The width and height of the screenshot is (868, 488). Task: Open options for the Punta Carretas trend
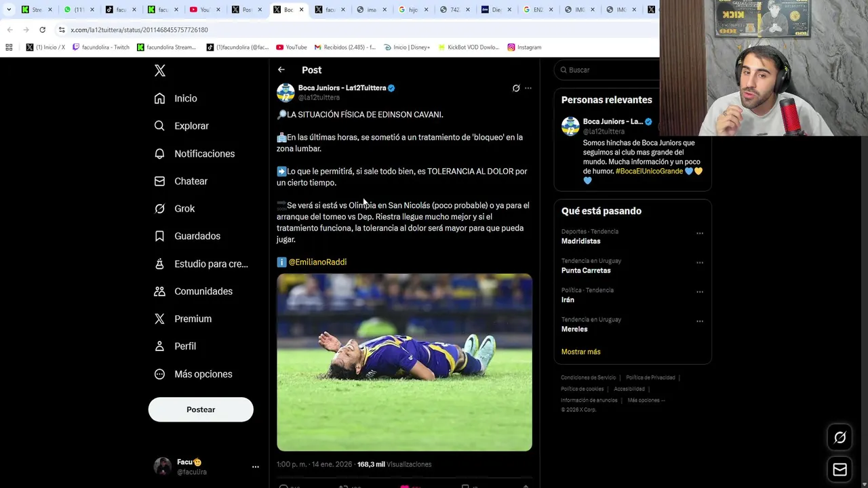(700, 263)
